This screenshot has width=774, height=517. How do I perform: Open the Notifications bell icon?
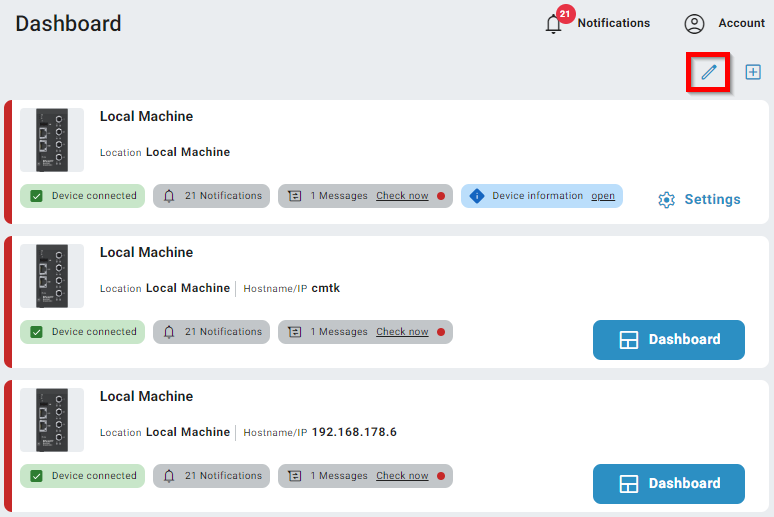pyautogui.click(x=554, y=24)
